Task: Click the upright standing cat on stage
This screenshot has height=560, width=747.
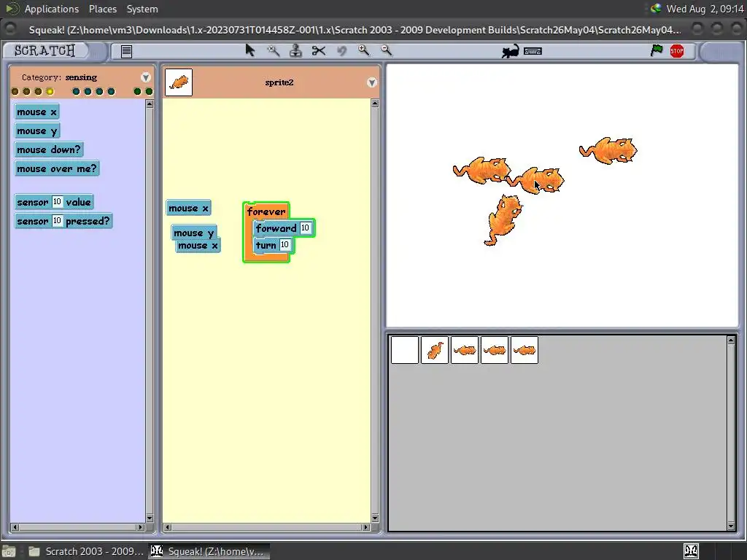Action: (x=503, y=220)
